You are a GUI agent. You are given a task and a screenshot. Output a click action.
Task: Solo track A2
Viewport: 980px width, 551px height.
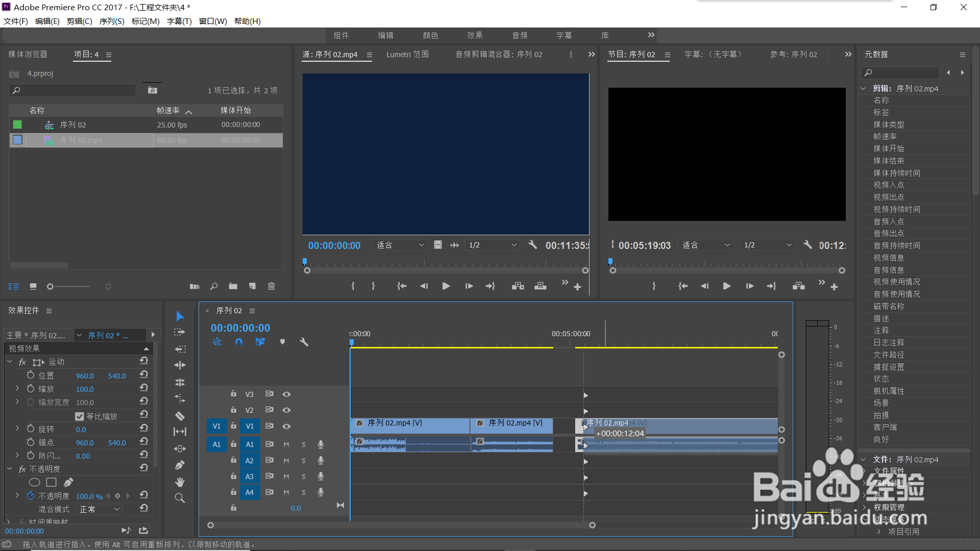tap(304, 461)
